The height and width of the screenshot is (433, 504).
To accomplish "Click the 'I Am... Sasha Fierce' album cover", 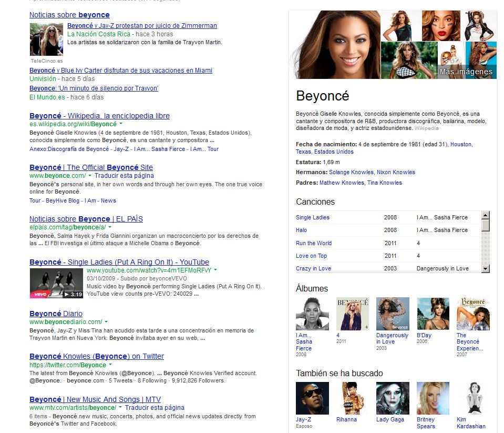I will tap(312, 314).
